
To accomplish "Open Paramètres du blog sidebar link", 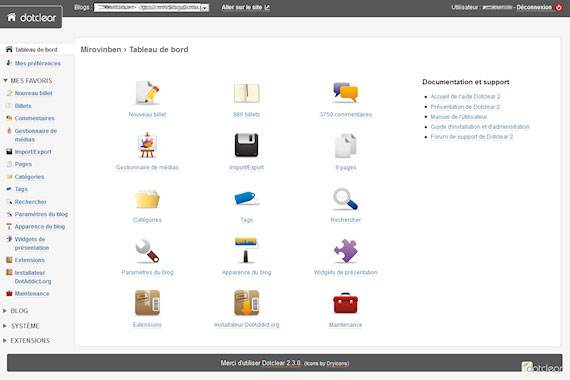I will [x=41, y=214].
